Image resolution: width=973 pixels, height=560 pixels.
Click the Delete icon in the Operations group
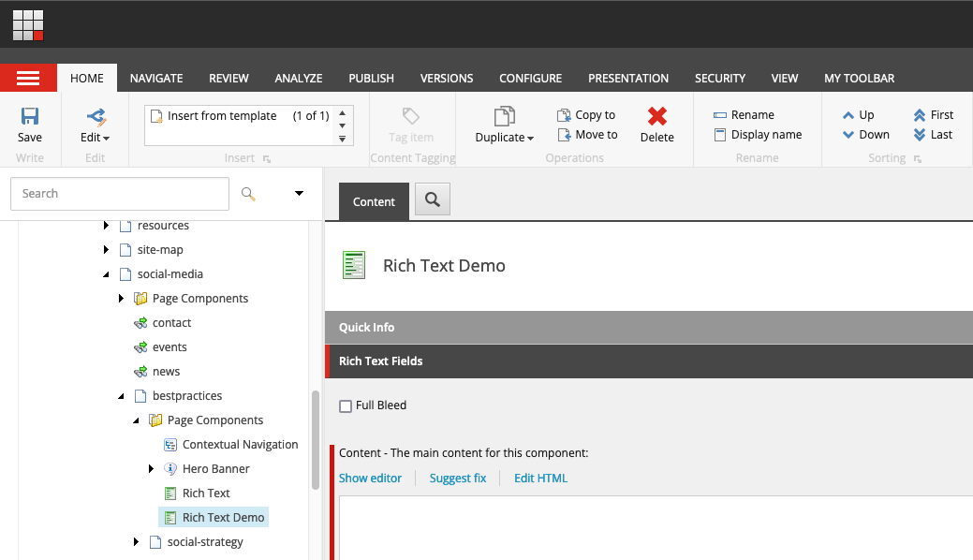656,117
